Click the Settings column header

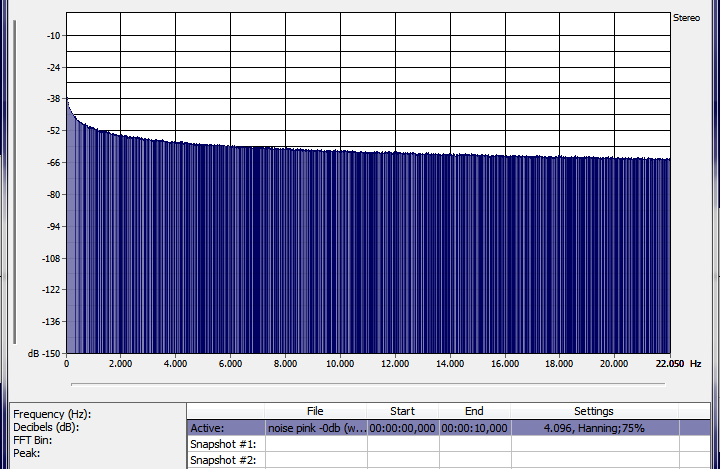593,411
